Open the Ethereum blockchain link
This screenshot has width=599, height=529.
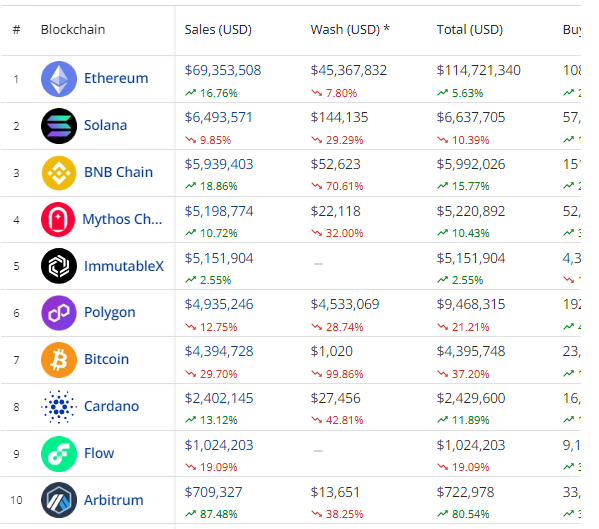[x=116, y=78]
